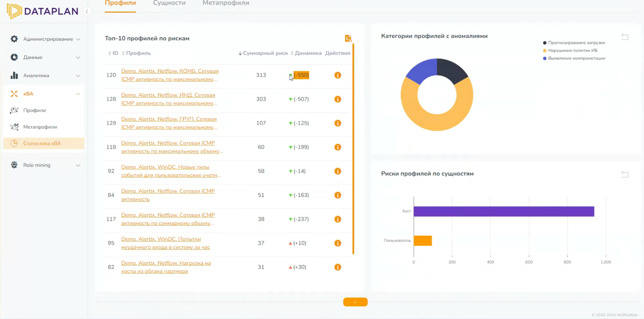
Task: Expand the Аналитика menu chevron
Action: (x=78, y=76)
